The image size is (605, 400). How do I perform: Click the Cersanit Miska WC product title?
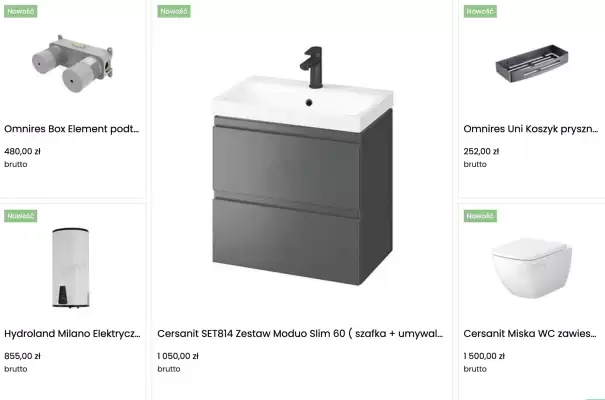(x=530, y=334)
